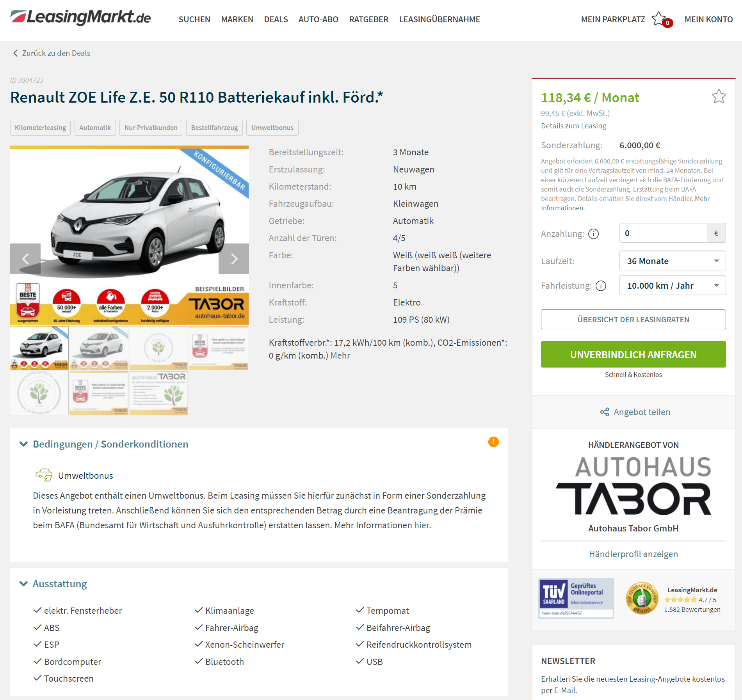The width and height of the screenshot is (742, 700).
Task: Click the orange warning icon in Bedingungen
Action: pos(493,442)
